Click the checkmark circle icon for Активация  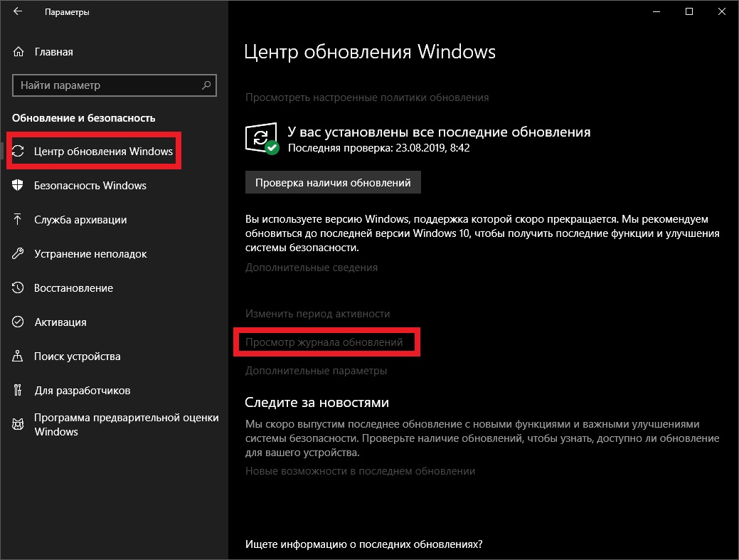[18, 322]
